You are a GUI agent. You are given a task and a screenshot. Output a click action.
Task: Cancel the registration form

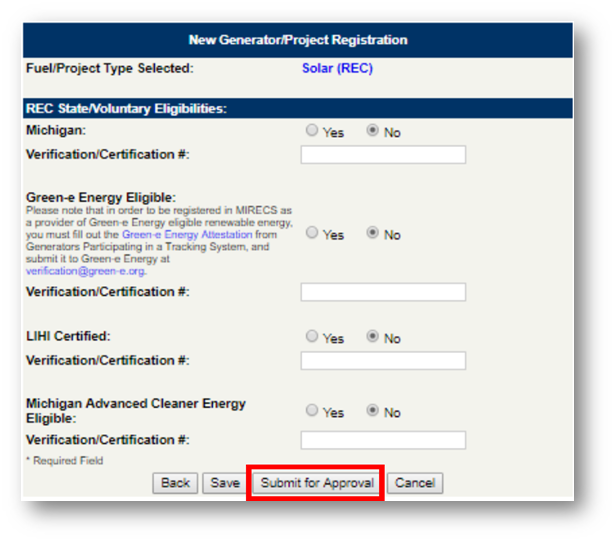coord(415,483)
